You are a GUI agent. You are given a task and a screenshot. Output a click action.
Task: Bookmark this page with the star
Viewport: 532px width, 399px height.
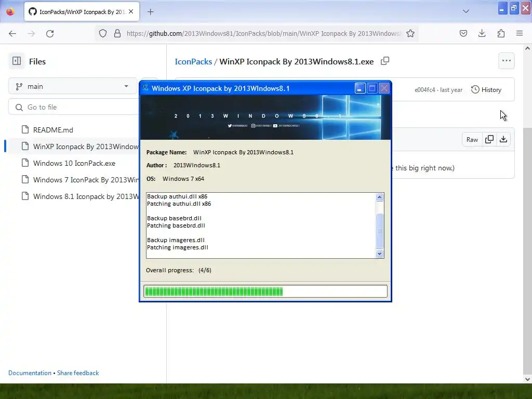410,33
